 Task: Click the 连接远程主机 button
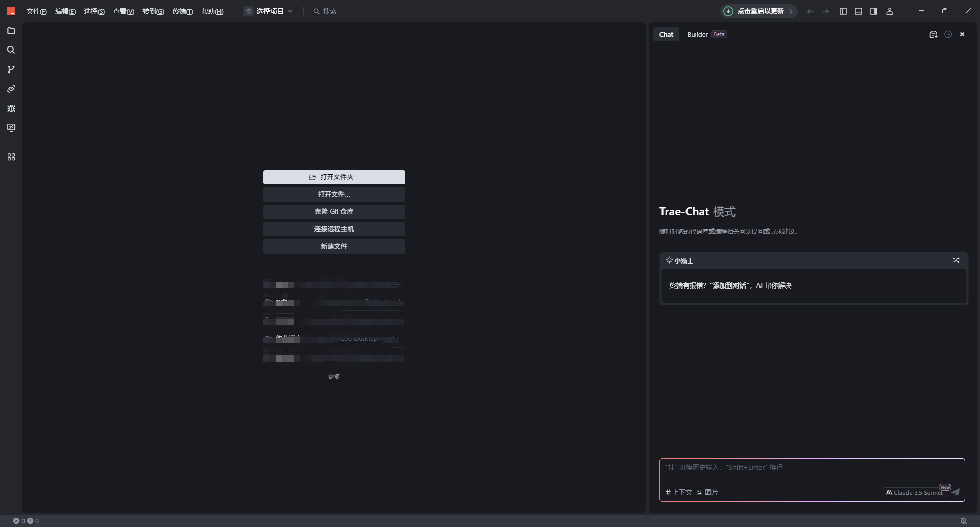pyautogui.click(x=334, y=229)
